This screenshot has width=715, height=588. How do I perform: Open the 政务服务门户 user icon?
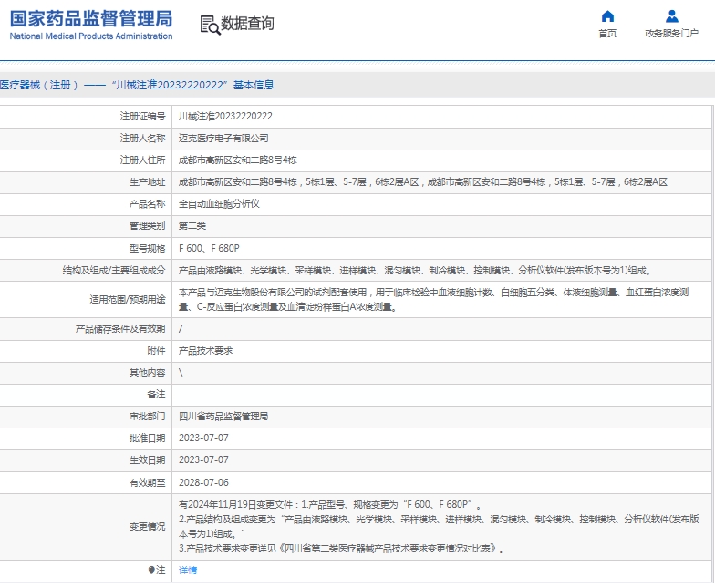(671, 16)
